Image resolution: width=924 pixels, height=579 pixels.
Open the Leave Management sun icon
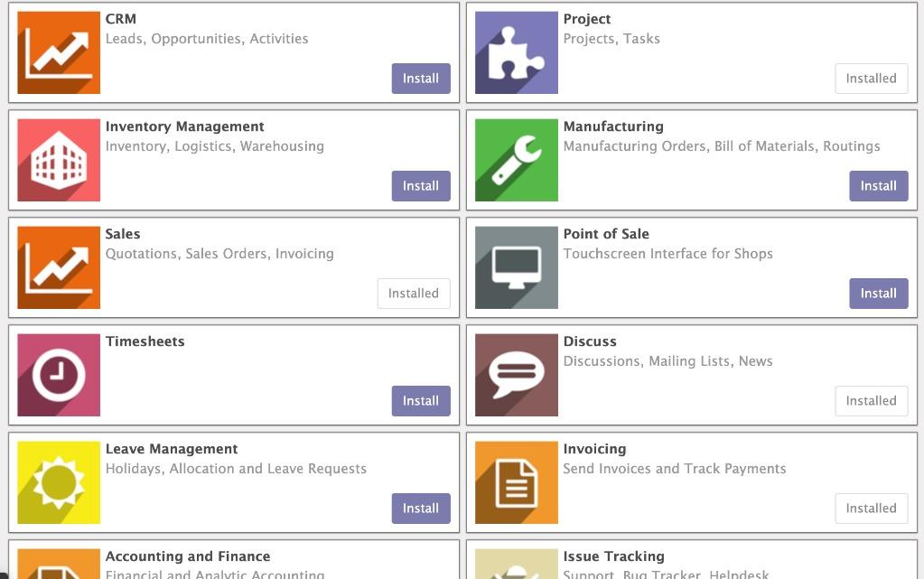pos(59,482)
